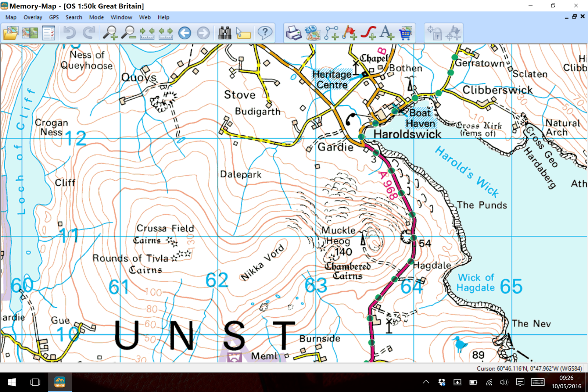Open the GPS menu
588x392 pixels.
click(x=54, y=17)
